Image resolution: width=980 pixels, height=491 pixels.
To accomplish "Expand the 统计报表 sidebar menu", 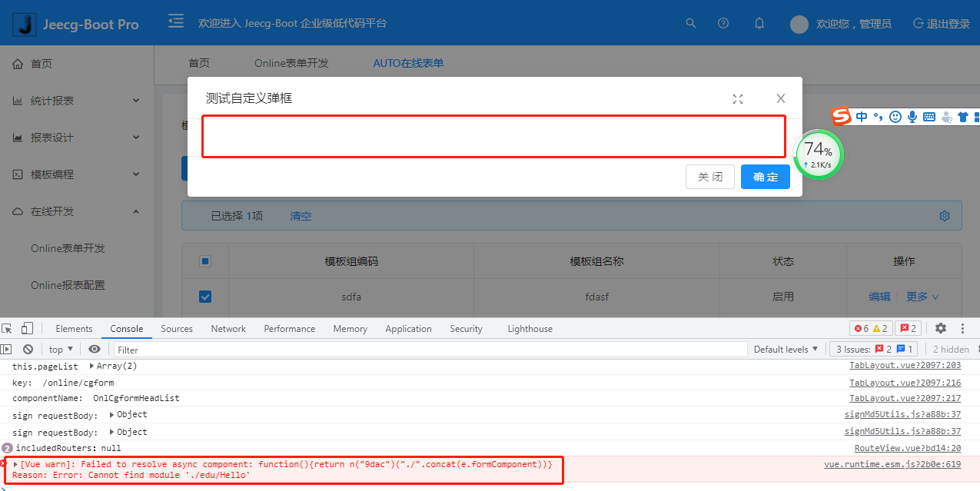I will 77,101.
